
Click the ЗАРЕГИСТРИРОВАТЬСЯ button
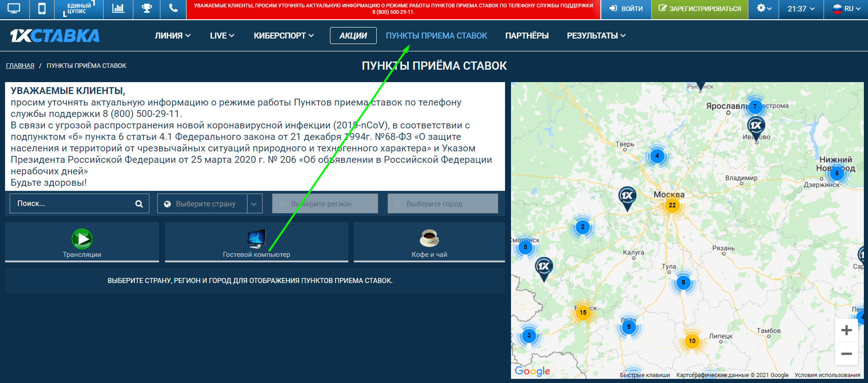point(700,9)
